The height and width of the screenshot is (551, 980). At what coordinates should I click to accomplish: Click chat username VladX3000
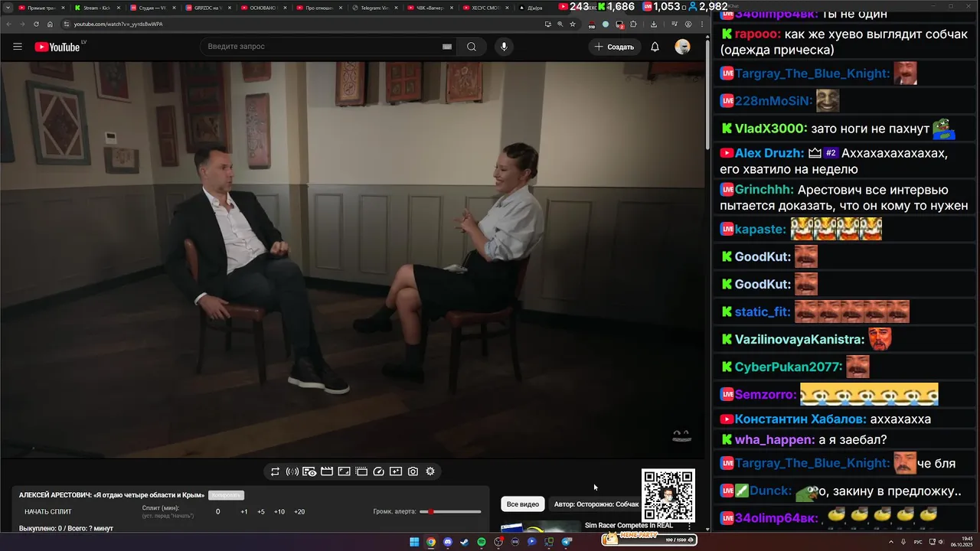tap(771, 129)
